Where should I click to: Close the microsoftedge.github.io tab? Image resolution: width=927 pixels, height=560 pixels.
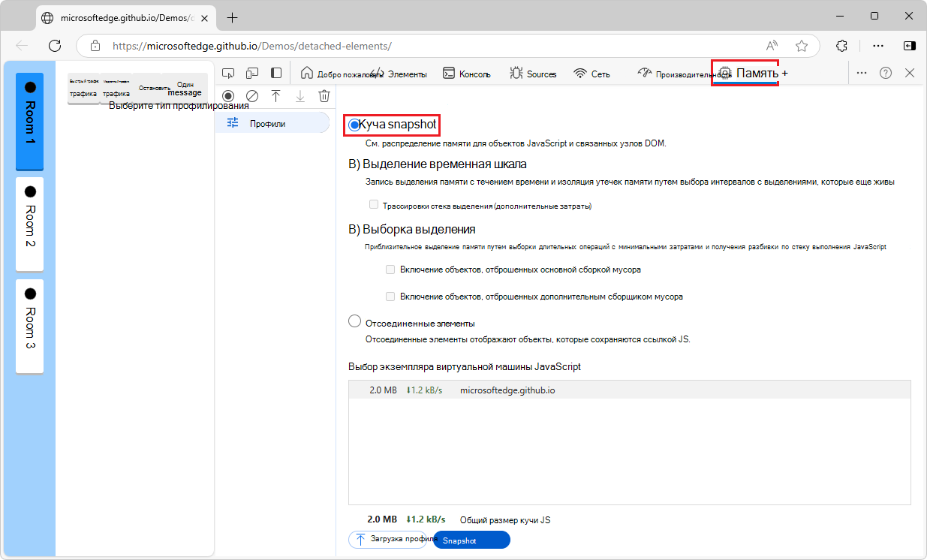(205, 17)
